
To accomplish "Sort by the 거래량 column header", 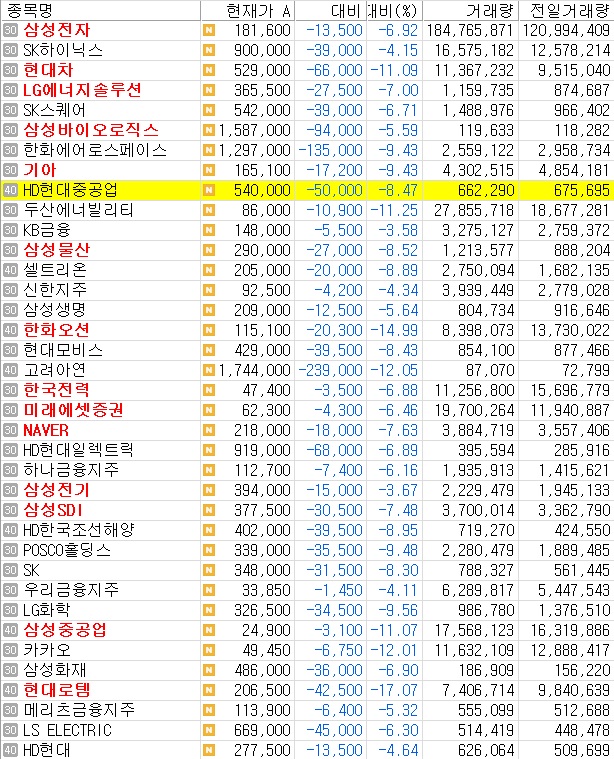I will point(471,10).
